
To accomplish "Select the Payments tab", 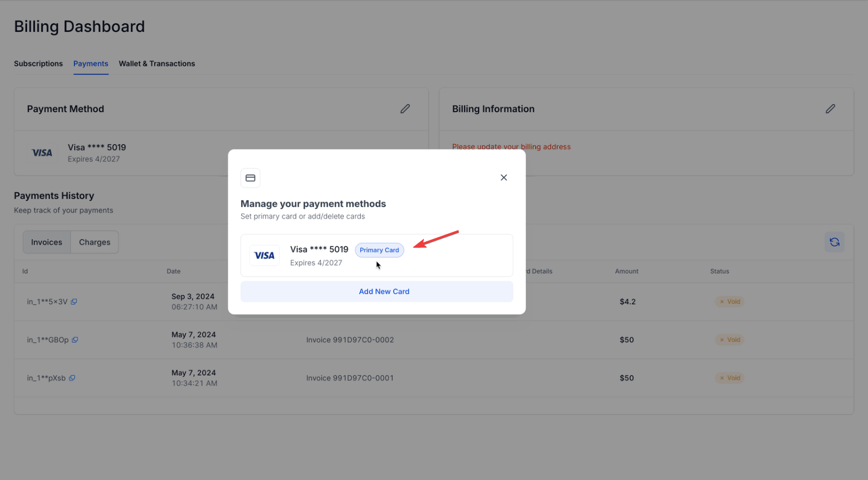I will tap(91, 64).
